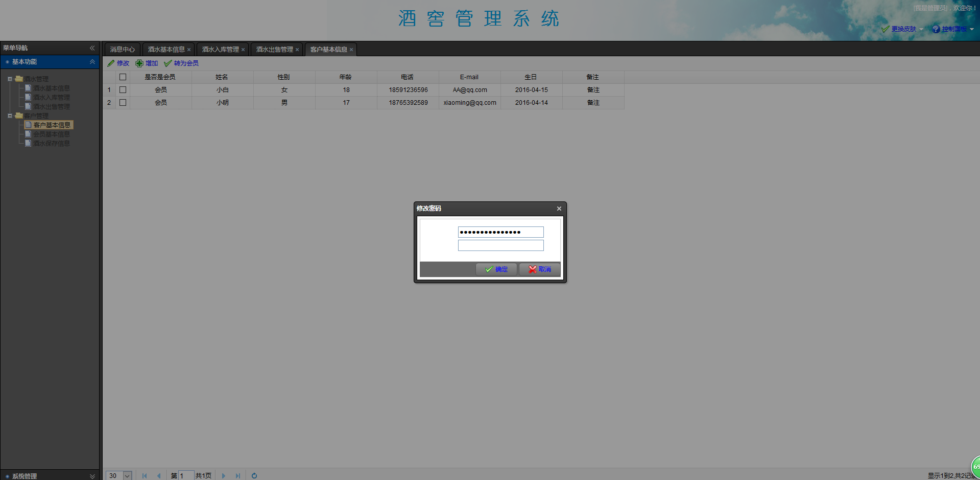Screen dimensions: 980x480
Task: Sort by the 生日 column header
Action: click(x=531, y=77)
